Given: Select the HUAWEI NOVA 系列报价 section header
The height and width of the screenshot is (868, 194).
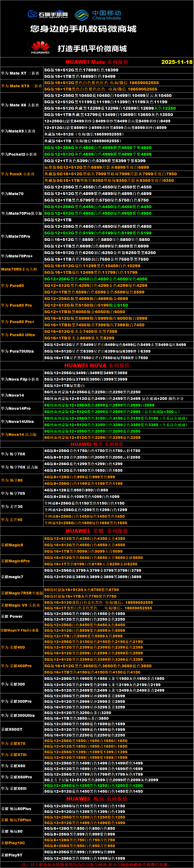Looking at the screenshot, I should point(97,365).
